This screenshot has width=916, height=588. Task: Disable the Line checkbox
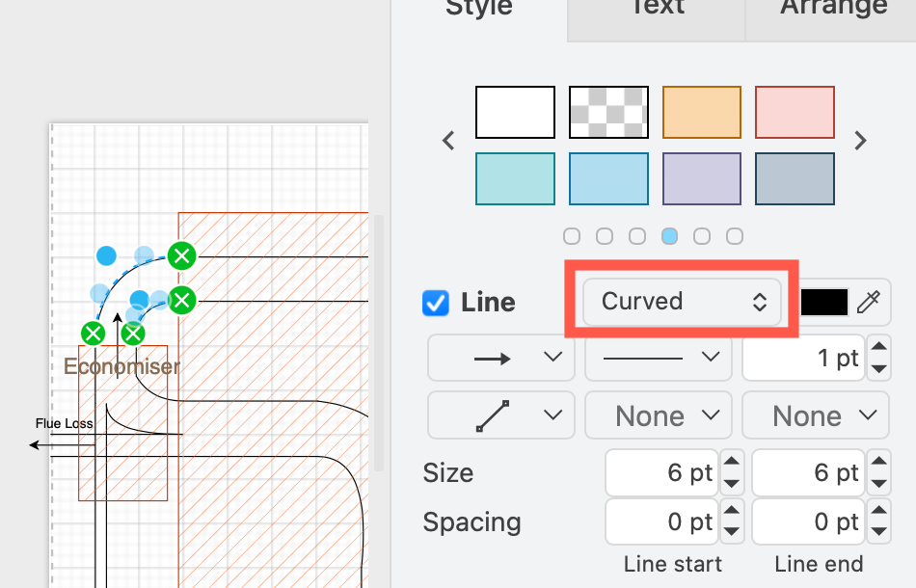pos(435,303)
